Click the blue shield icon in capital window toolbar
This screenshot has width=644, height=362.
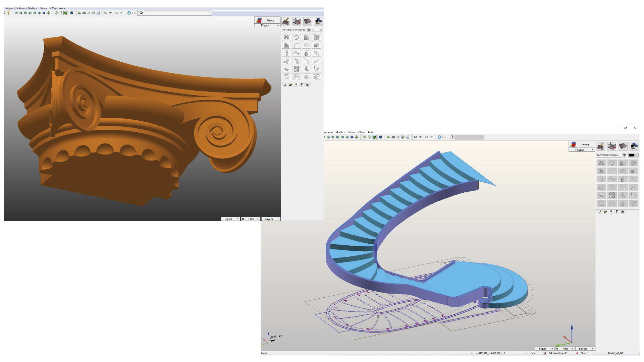pos(71,13)
